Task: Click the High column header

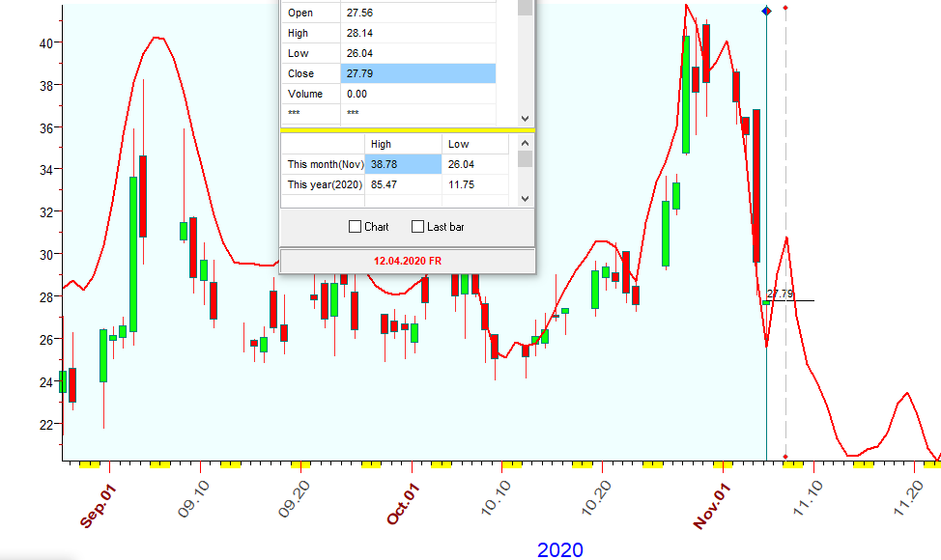Action: 403,144
